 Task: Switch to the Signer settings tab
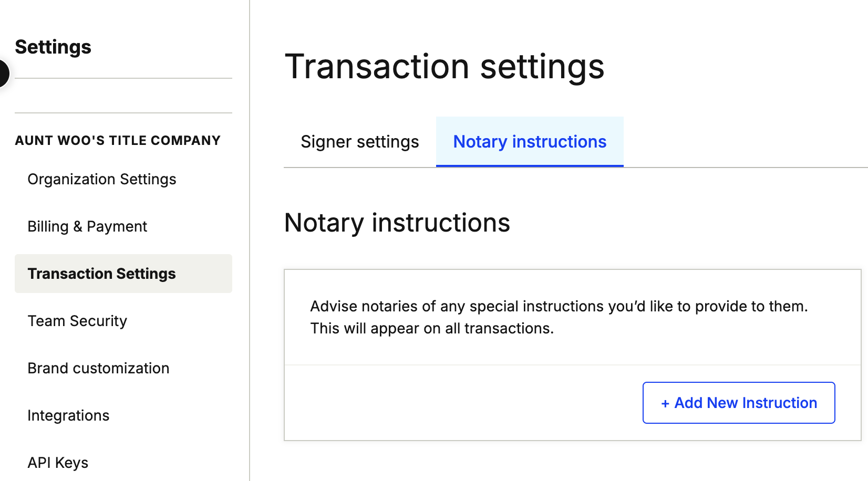[x=360, y=142]
